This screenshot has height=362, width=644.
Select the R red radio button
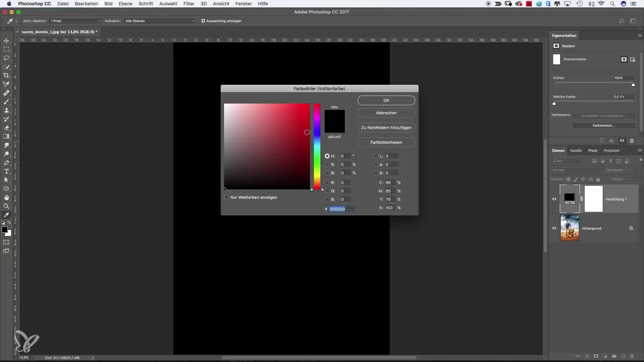click(x=327, y=183)
